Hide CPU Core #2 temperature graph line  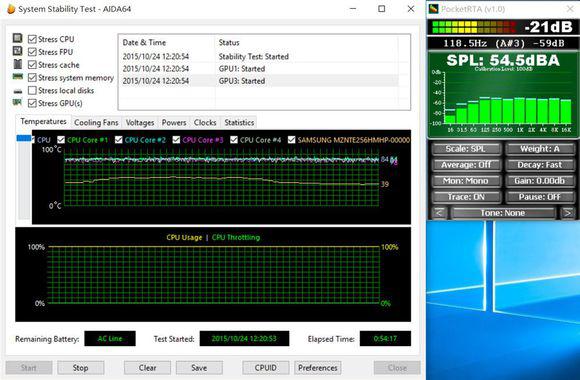(x=118, y=139)
